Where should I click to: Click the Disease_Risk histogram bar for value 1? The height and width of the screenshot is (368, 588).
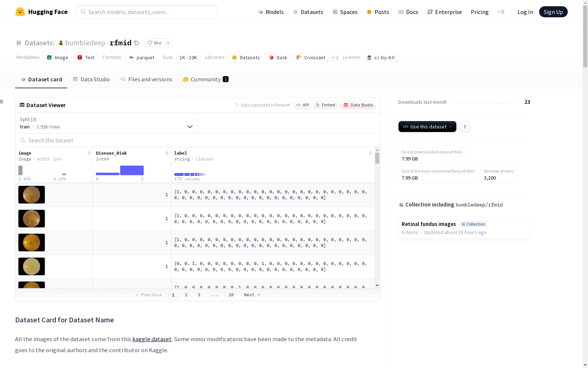click(x=132, y=170)
